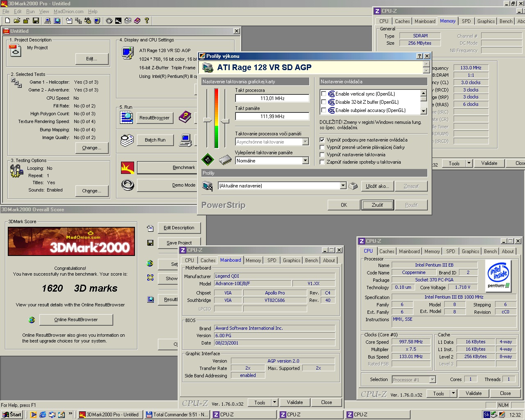Click the help question mark in Profily výkonu titlebar
Screen dimensions: 525x420
pos(420,56)
